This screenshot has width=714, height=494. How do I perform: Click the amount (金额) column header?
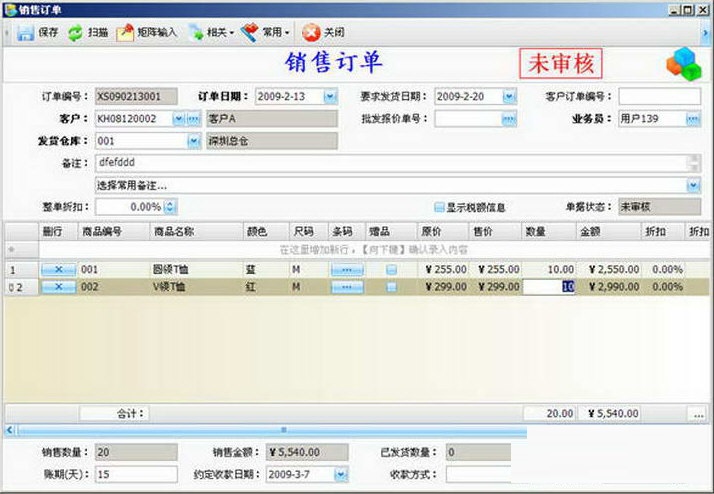[609, 232]
